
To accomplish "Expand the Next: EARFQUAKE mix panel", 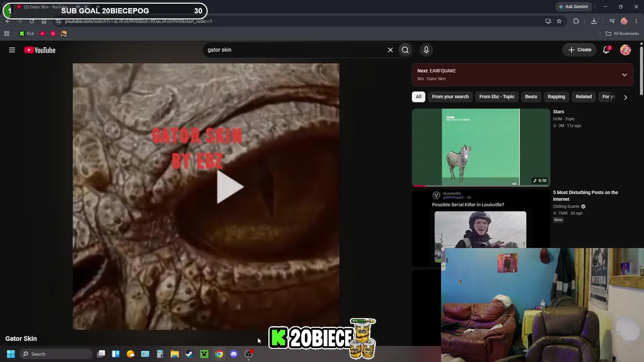I will [x=624, y=75].
